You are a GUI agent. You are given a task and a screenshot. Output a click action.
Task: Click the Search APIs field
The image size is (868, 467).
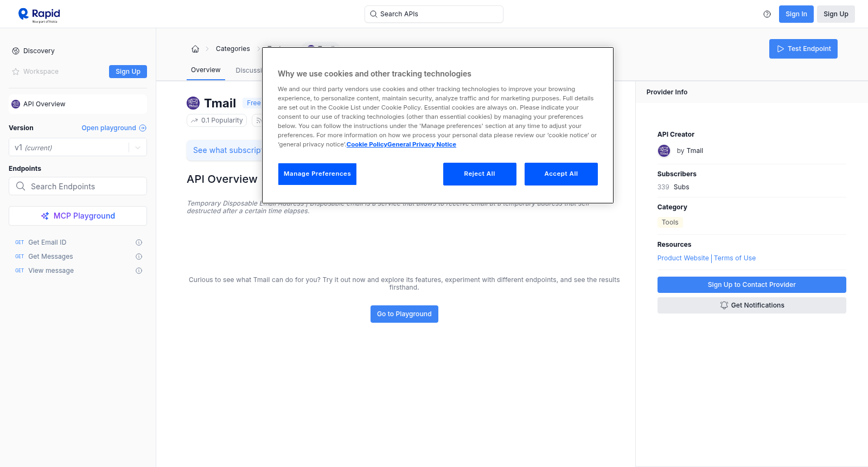pyautogui.click(x=434, y=14)
